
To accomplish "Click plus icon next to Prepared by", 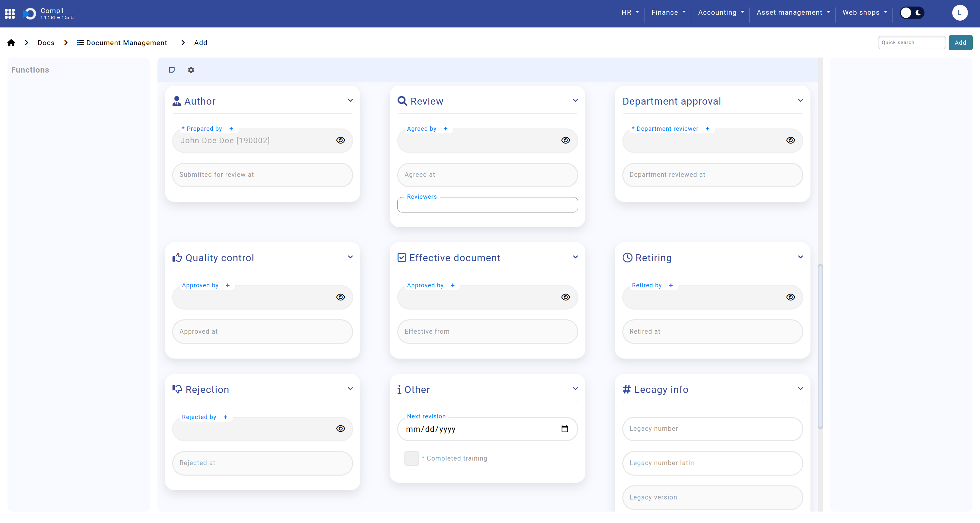I will [x=231, y=129].
